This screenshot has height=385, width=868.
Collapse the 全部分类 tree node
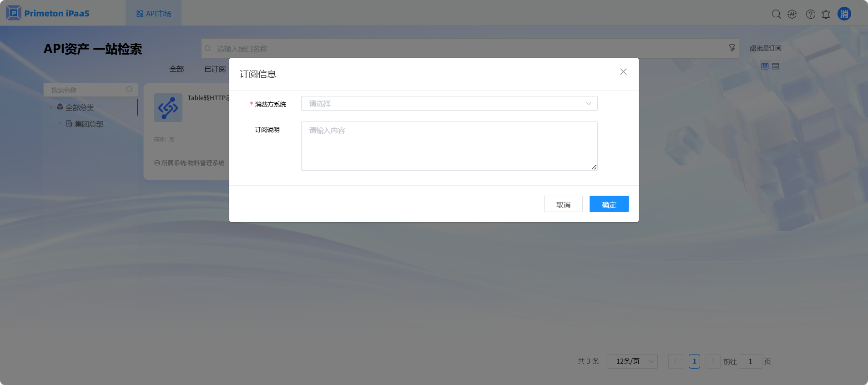51,107
